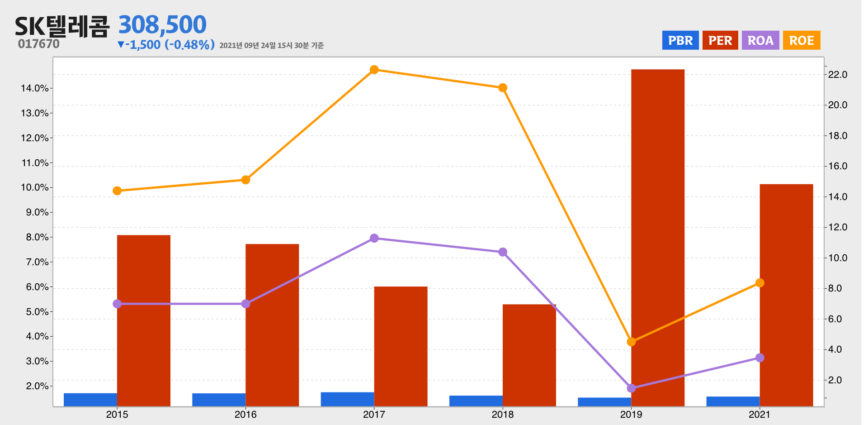The height and width of the screenshot is (425, 868).
Task: Click the 2.0% left axis label
Action: click(x=37, y=386)
